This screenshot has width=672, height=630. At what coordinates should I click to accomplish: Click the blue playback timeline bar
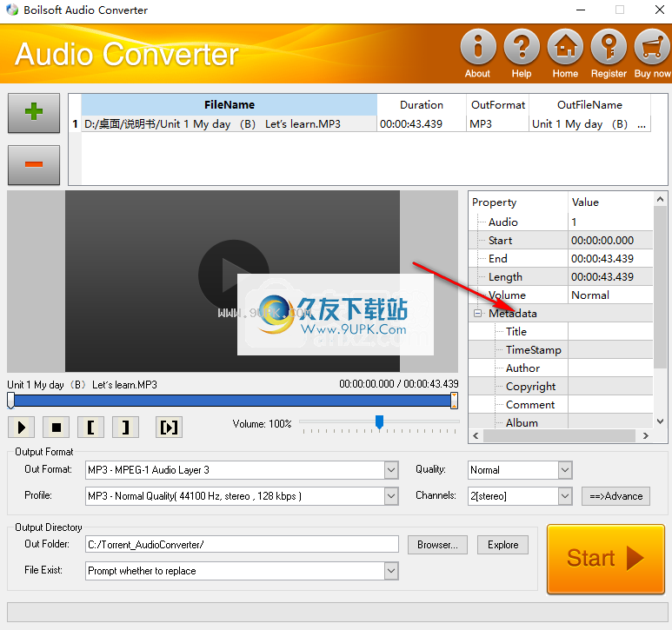[232, 401]
